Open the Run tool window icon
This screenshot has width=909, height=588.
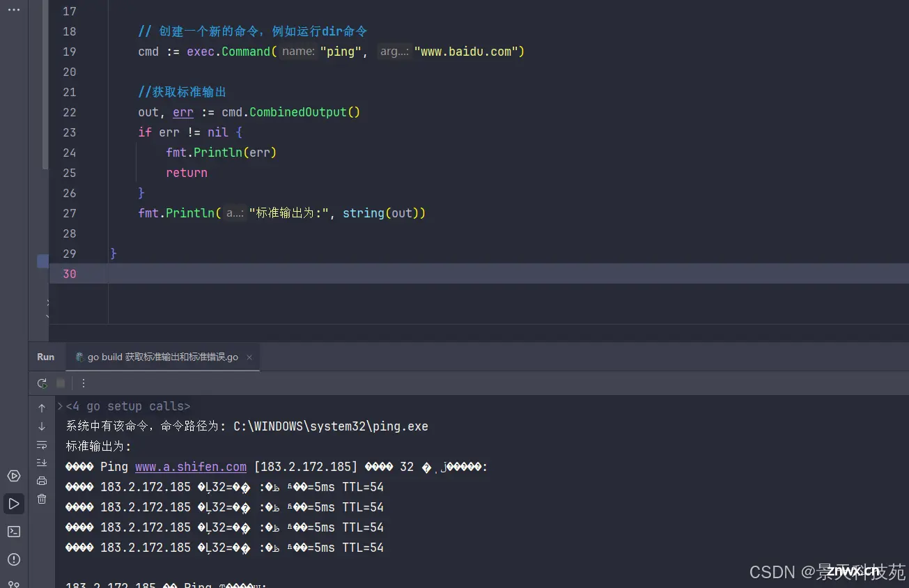point(14,504)
